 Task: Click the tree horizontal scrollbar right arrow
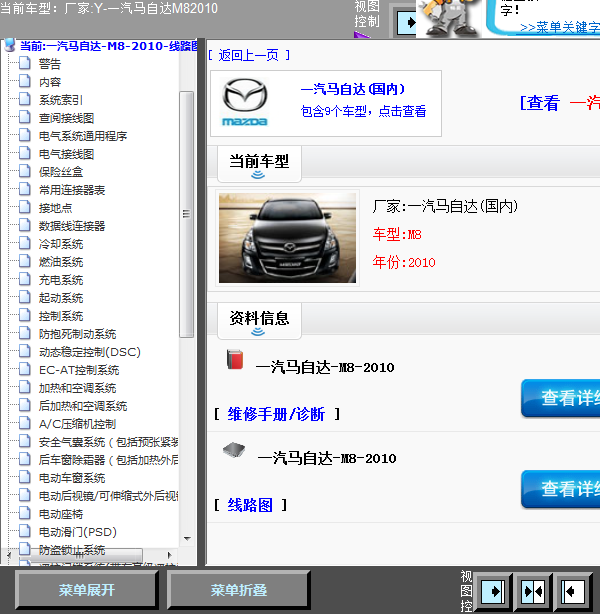pyautogui.click(x=170, y=555)
